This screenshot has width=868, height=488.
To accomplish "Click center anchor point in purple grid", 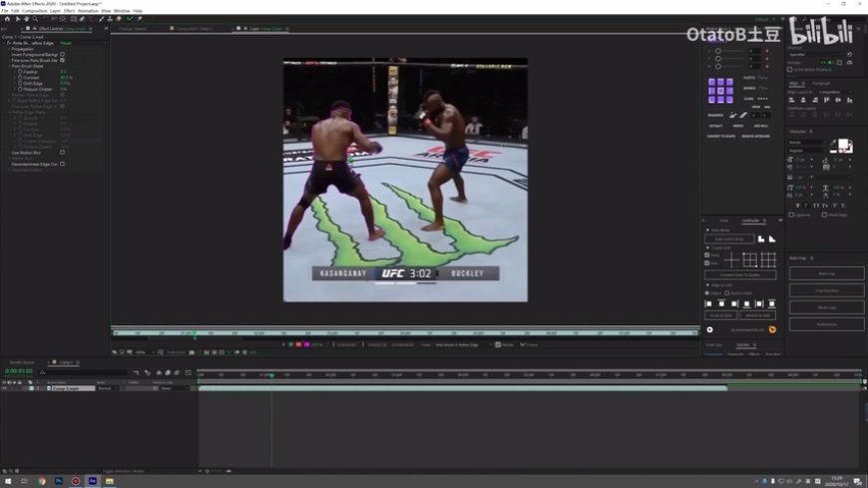I will pyautogui.click(x=720, y=91).
